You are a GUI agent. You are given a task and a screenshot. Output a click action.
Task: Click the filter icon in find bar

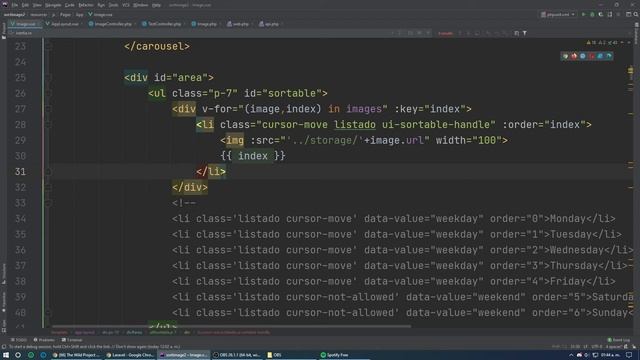525,33
